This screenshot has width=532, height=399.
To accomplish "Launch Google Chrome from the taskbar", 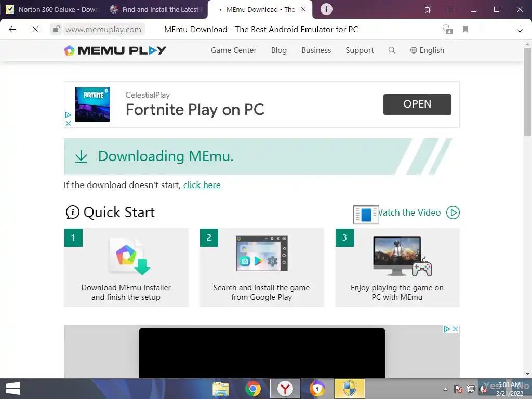I will point(253,389).
